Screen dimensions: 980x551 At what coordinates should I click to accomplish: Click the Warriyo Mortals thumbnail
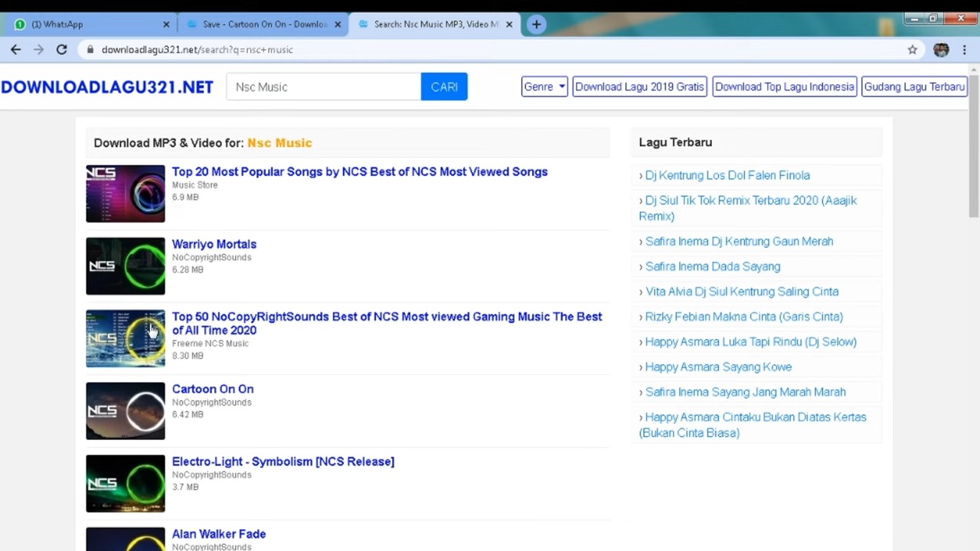pyautogui.click(x=126, y=266)
